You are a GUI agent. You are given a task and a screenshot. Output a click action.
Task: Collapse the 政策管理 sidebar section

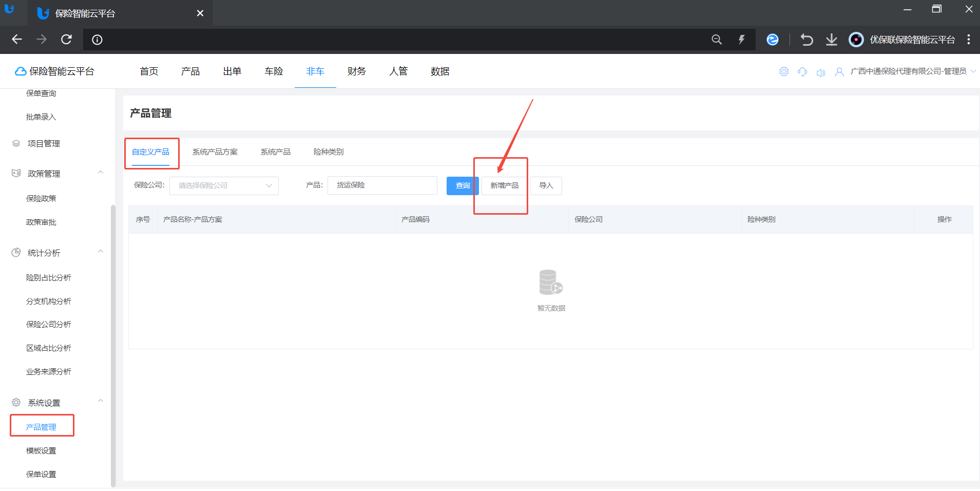pos(101,173)
